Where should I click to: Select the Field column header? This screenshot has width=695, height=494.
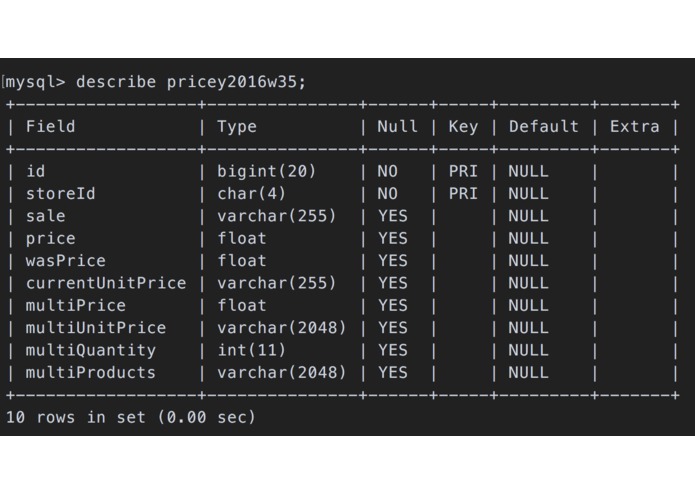[x=51, y=127]
